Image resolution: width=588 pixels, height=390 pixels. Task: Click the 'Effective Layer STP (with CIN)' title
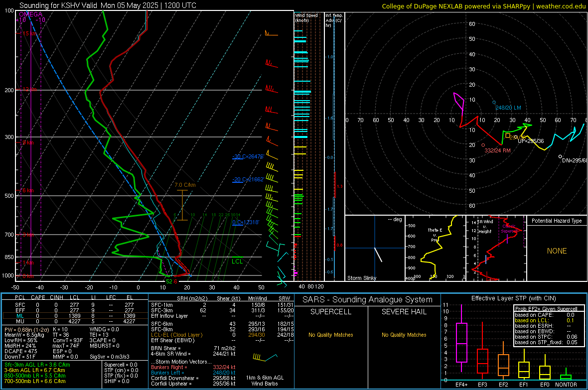click(x=513, y=298)
